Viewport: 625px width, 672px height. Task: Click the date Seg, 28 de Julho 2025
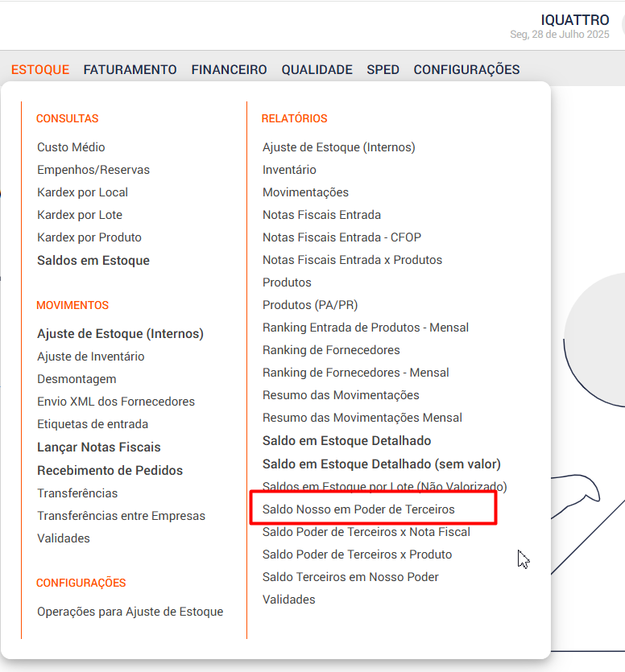pos(560,35)
